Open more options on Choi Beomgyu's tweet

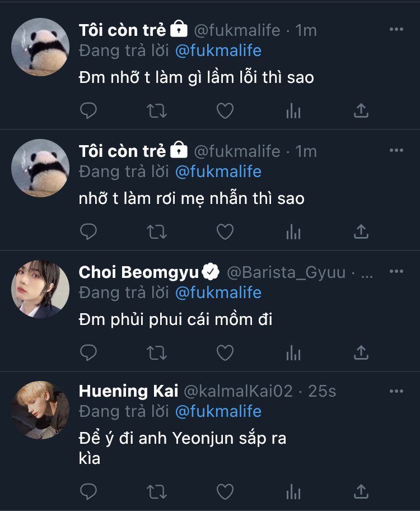(396, 272)
